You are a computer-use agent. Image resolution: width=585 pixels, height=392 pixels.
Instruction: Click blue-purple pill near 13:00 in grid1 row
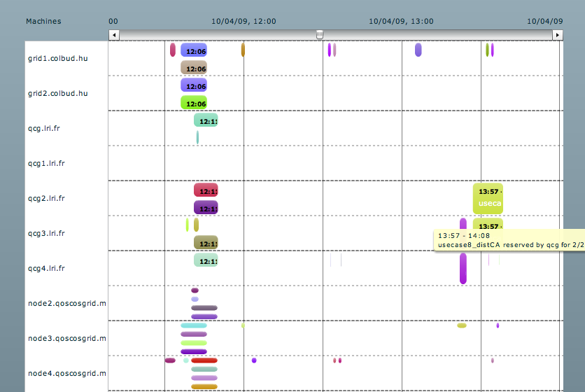418,50
